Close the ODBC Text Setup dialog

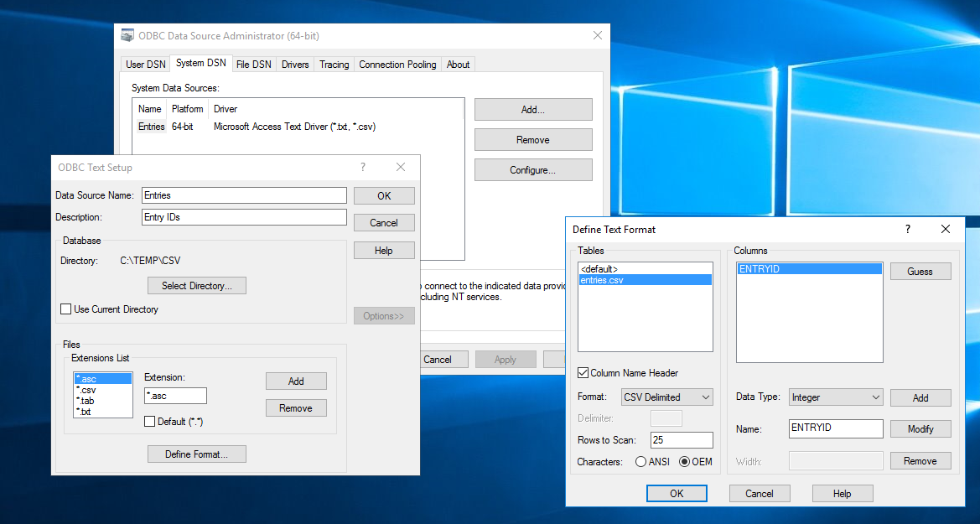coord(401,167)
